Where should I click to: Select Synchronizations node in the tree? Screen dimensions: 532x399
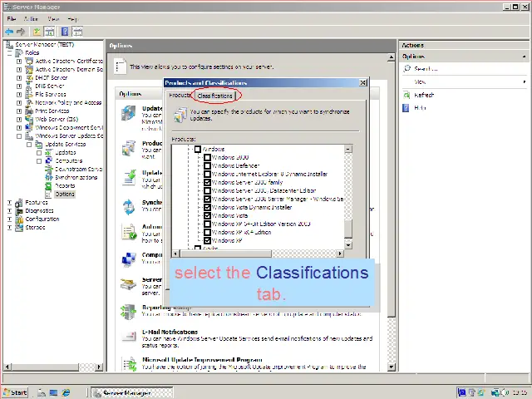[x=76, y=177]
